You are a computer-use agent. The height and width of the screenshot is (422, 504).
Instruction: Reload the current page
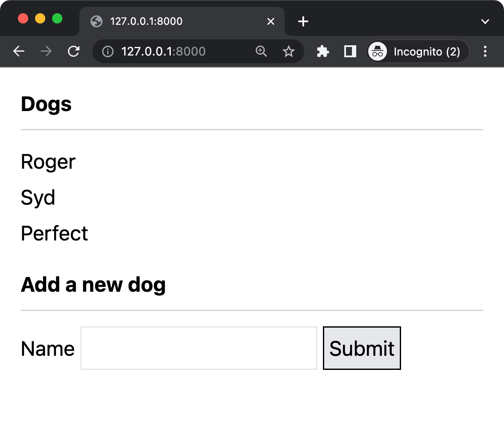click(x=74, y=52)
